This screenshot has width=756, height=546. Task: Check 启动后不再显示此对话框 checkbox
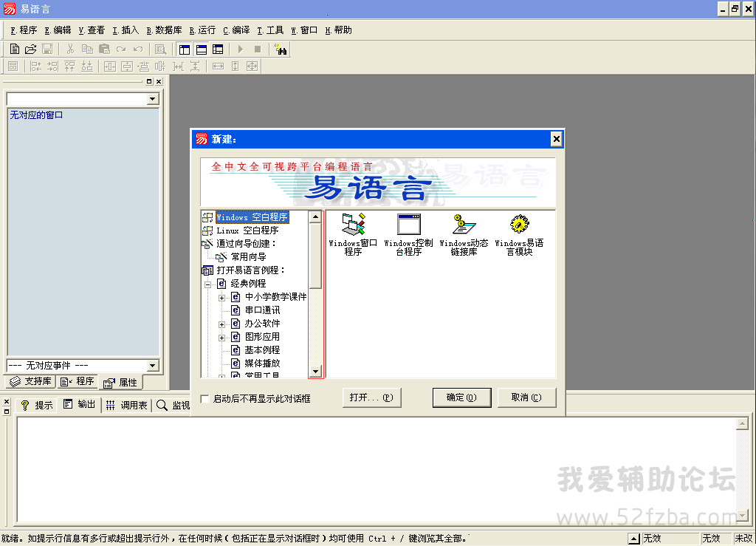point(205,399)
